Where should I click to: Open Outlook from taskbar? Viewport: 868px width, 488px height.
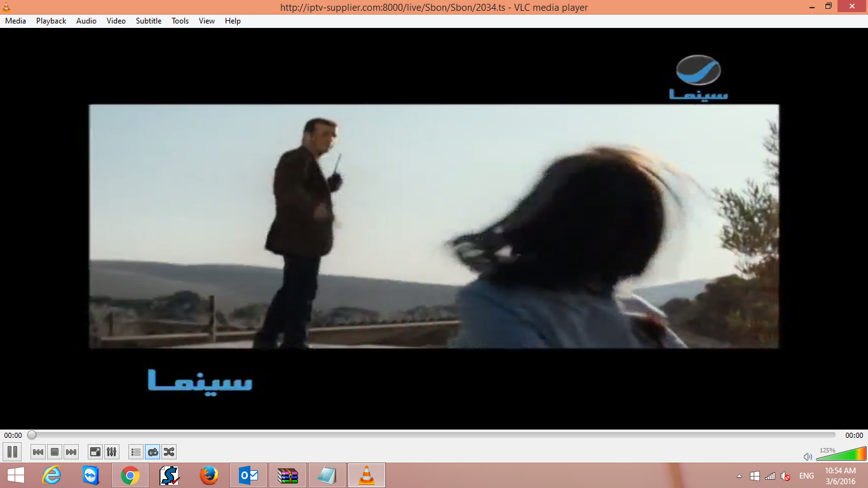(248, 475)
